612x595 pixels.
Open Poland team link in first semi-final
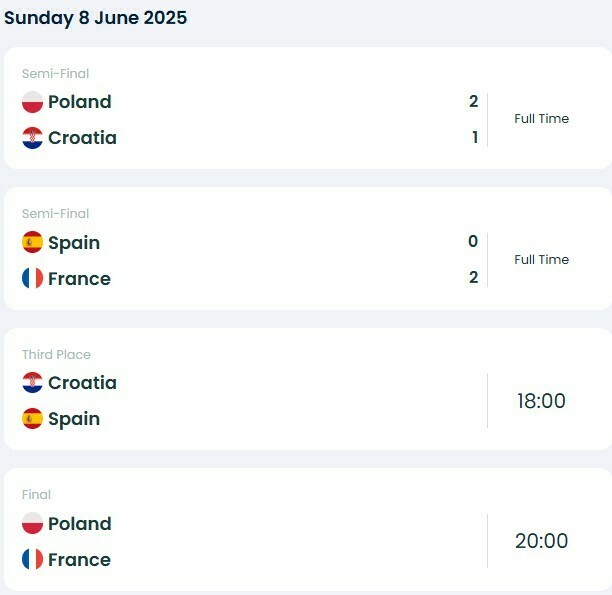pyautogui.click(x=80, y=102)
